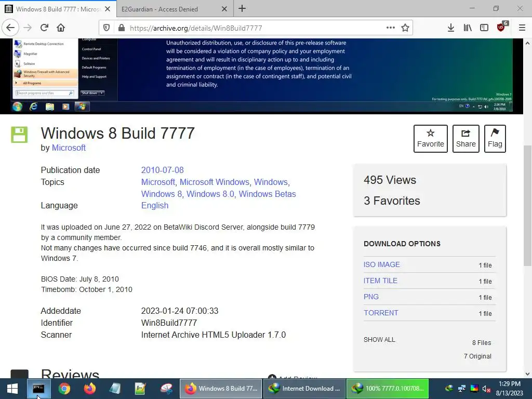Click the Windows 8 Build 77... taskbar button
Screen dimensions: 532x399
tap(220, 389)
